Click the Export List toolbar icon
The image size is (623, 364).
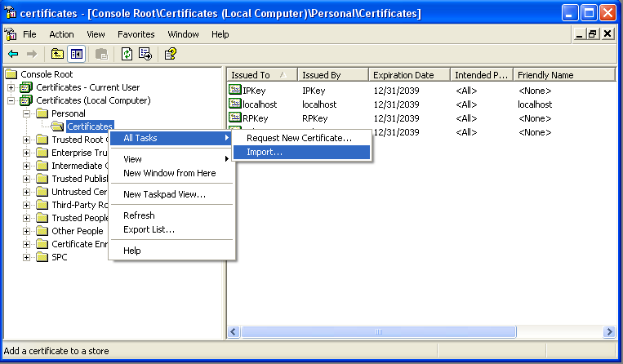(x=145, y=54)
